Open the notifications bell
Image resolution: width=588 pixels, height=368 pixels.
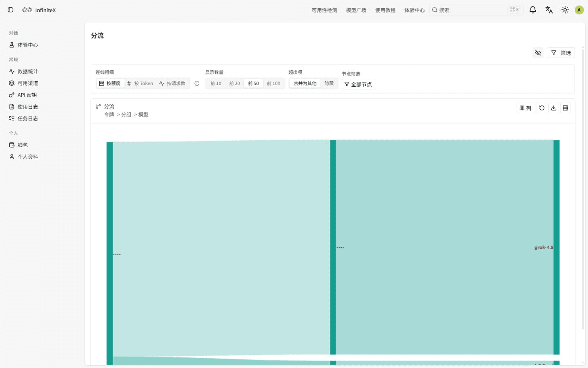(x=532, y=10)
